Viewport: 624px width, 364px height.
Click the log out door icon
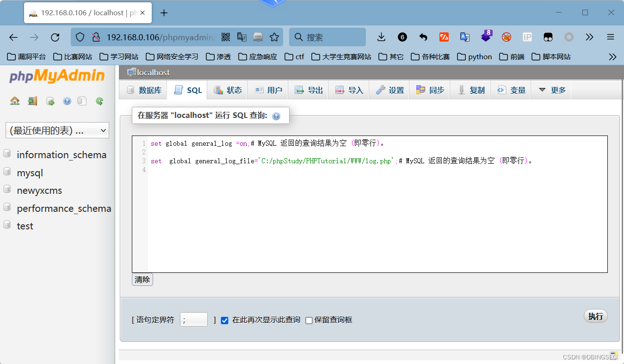point(32,101)
